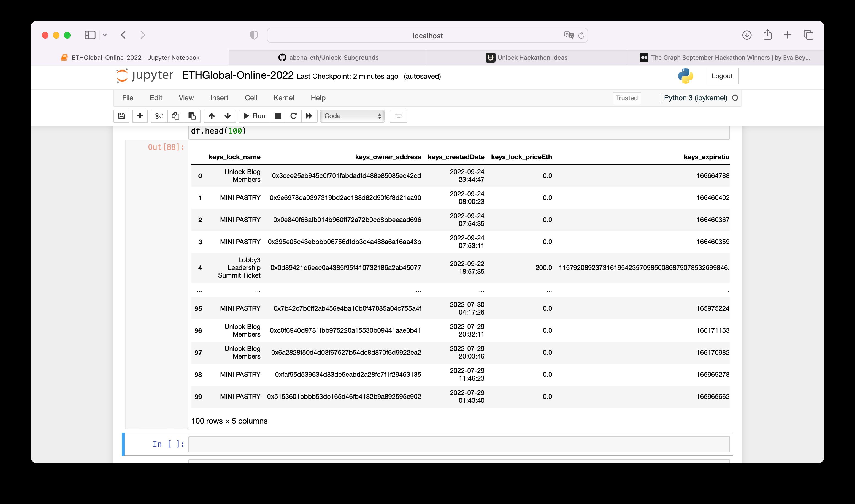This screenshot has width=855, height=504.
Task: Open a new tab with plus icon
Action: click(x=788, y=35)
